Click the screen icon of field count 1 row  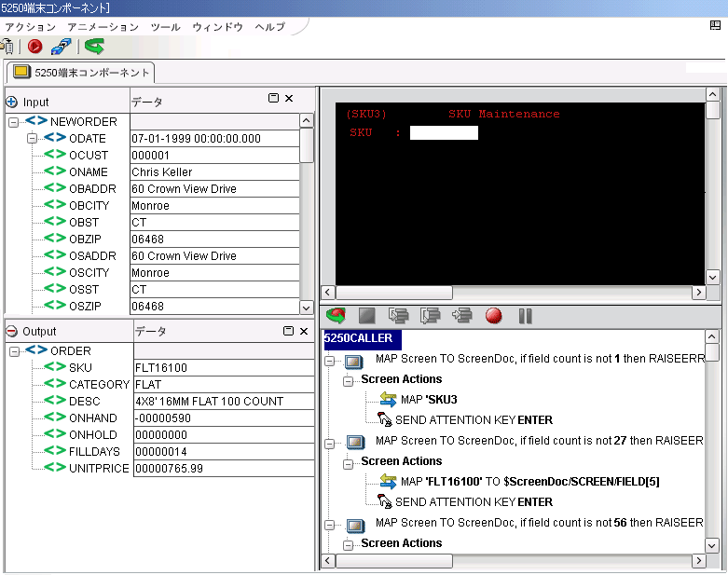[x=355, y=361]
